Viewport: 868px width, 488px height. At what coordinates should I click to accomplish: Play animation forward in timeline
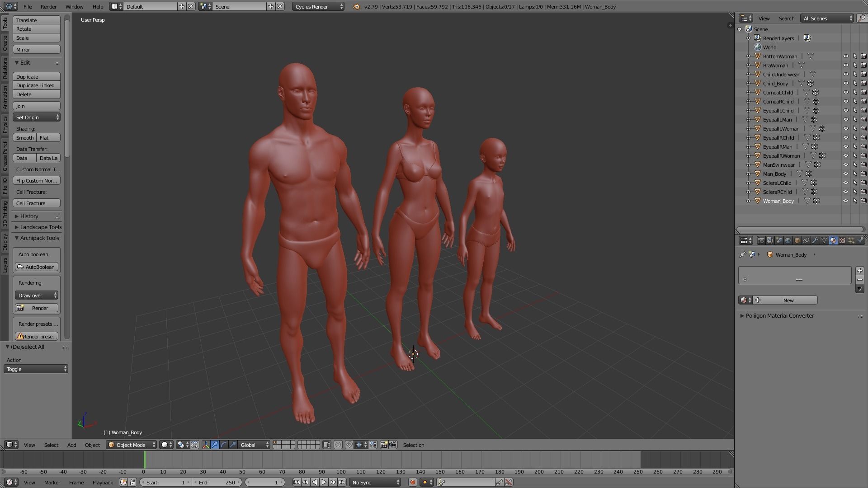[x=324, y=483]
